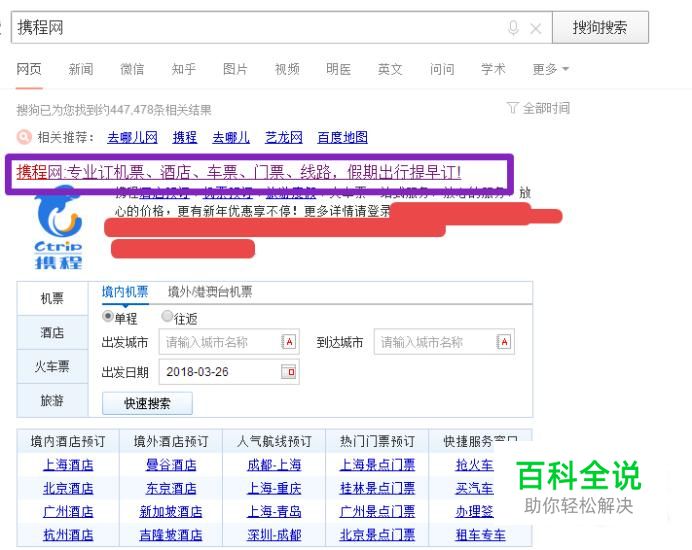
Task: Open 曼谷酒店 link
Action: click(x=171, y=464)
